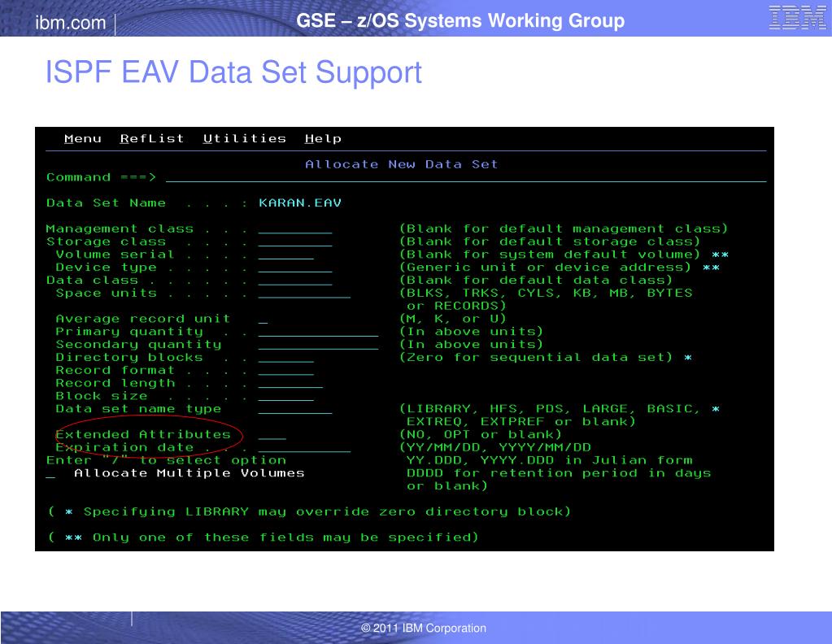
Task: Click the (Blank for default data class) hint
Action: pos(536,280)
